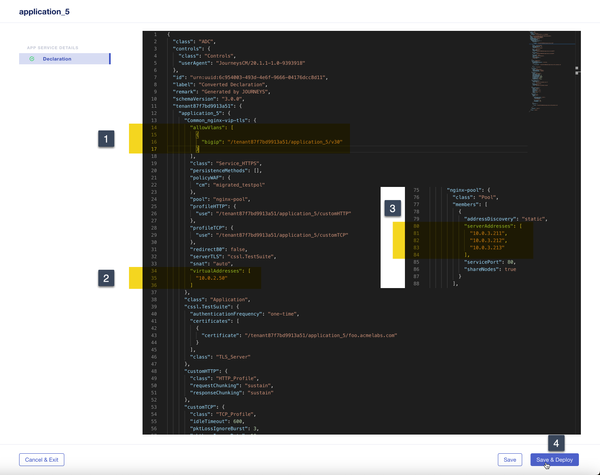Click the numbered callout badge 3

393,208
